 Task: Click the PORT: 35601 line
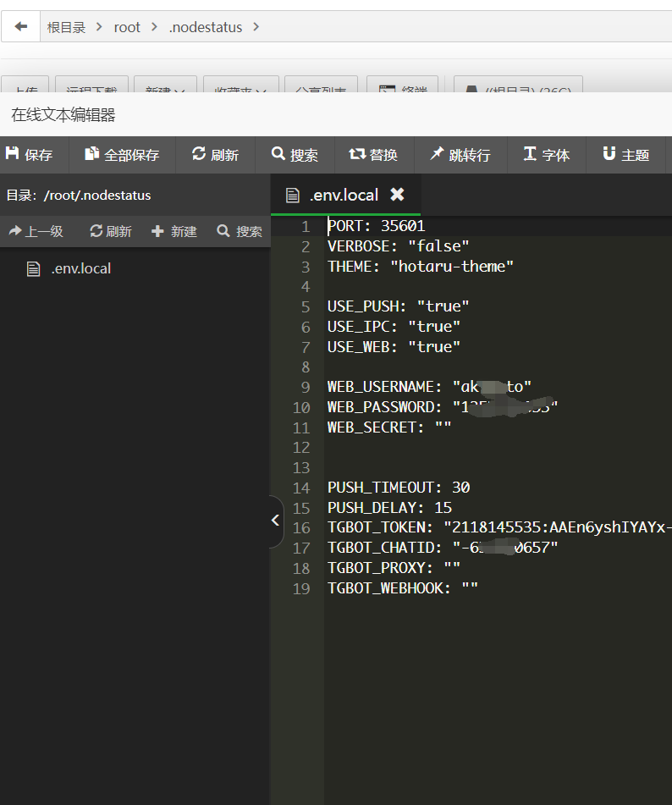pyautogui.click(x=376, y=226)
